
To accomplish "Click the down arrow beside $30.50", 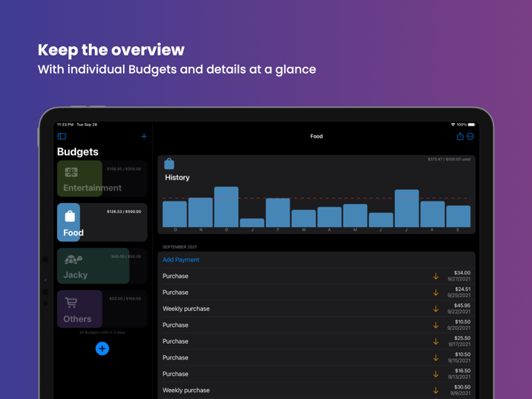I will click(x=435, y=390).
